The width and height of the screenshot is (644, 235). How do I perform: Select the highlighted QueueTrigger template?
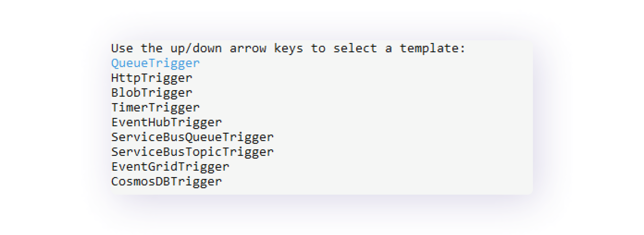[155, 63]
